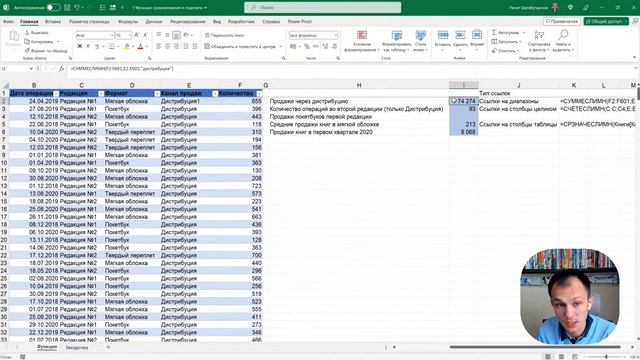Click Delete cells (Удалить) in Cells group
Viewport: 640px width, 360px height.
(x=460, y=41)
